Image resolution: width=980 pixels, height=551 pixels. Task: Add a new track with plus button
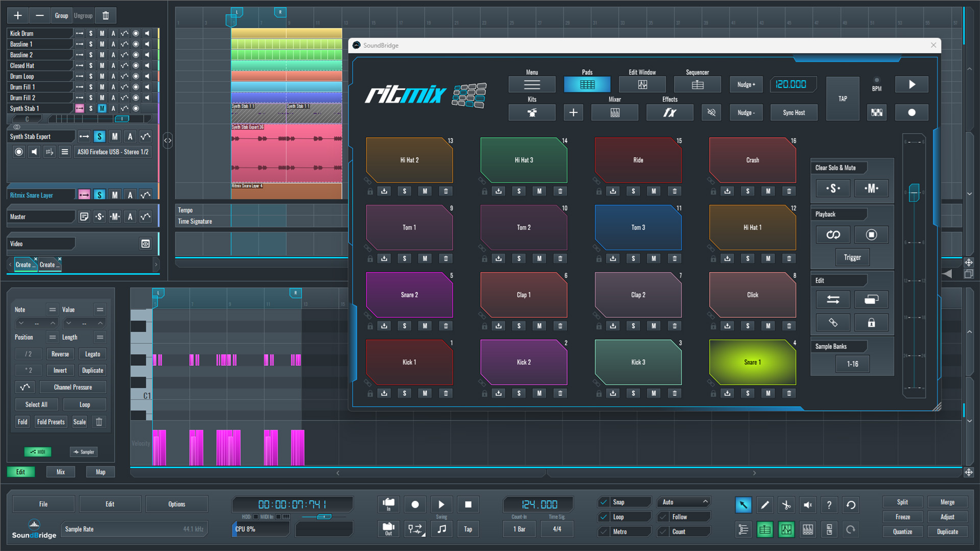(x=17, y=16)
